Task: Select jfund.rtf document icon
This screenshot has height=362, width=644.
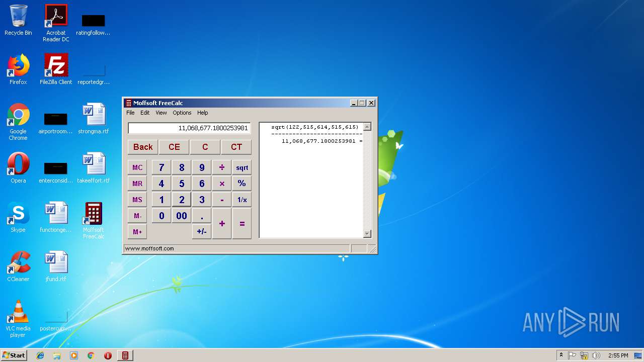Action: click(x=56, y=266)
